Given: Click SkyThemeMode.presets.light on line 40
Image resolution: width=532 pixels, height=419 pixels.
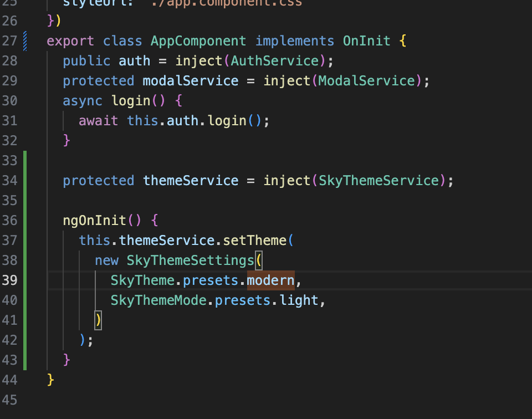Looking at the screenshot, I should [216, 300].
